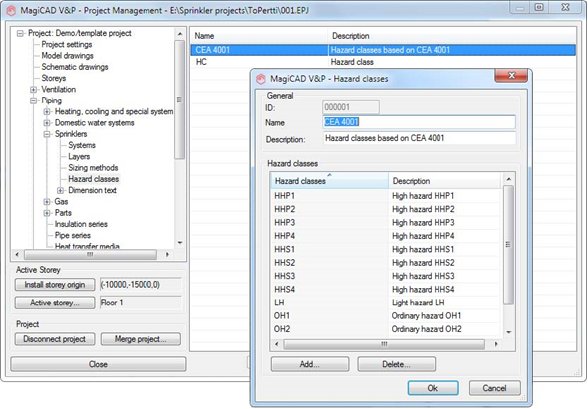Select Sizing methods in the tree
This screenshot has width=588, height=409.
(93, 168)
